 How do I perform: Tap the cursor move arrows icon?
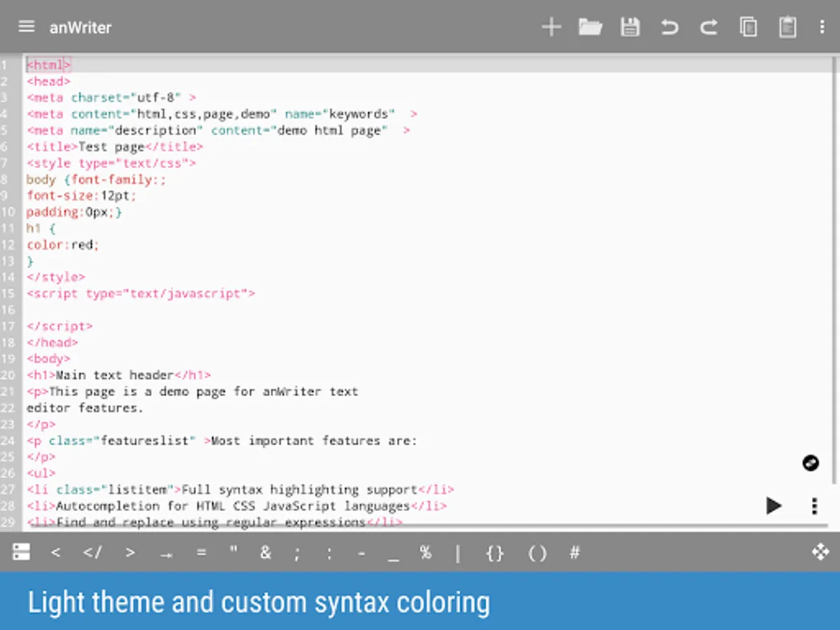click(x=820, y=552)
